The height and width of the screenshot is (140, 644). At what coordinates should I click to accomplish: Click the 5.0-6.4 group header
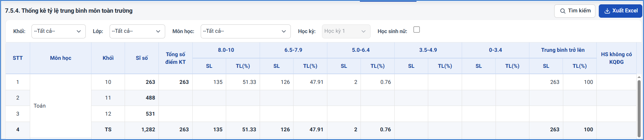[361, 50]
